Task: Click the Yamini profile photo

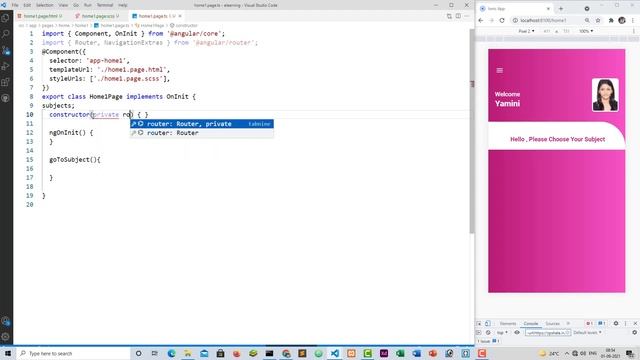Action: [x=605, y=95]
